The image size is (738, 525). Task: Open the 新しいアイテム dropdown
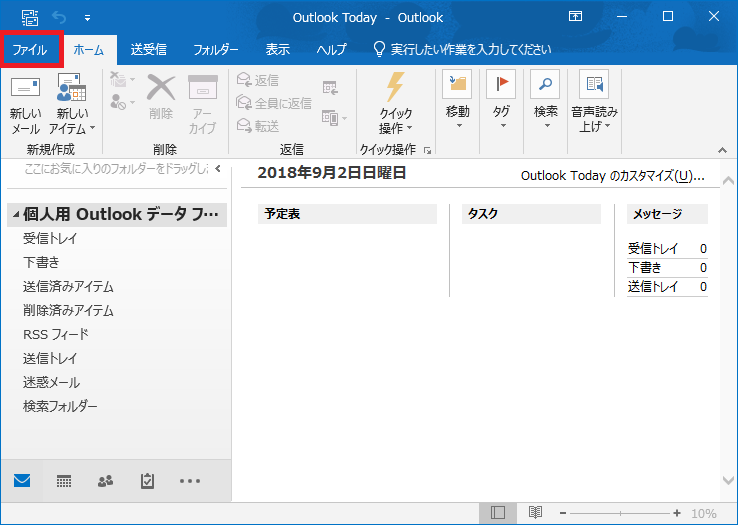click(x=72, y=105)
